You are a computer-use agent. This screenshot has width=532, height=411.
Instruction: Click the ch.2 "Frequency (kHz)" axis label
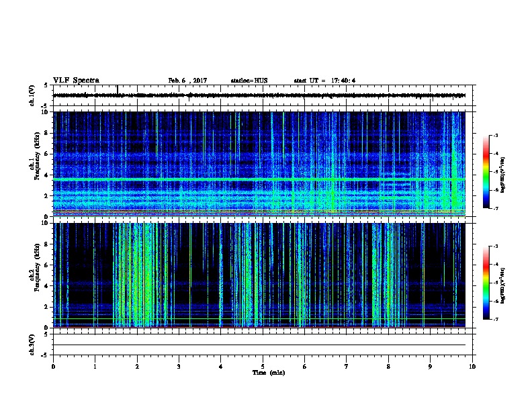tap(37, 267)
